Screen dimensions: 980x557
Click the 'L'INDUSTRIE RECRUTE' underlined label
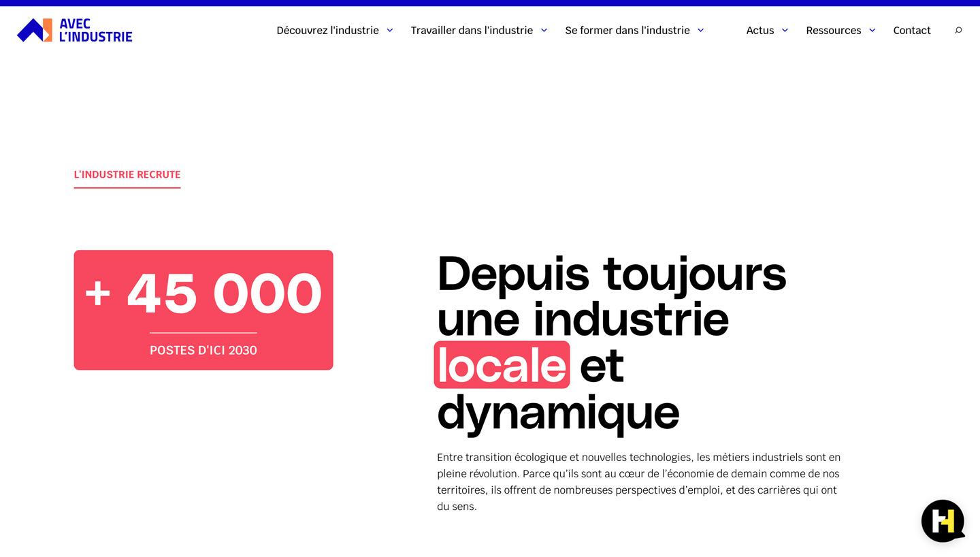point(127,174)
